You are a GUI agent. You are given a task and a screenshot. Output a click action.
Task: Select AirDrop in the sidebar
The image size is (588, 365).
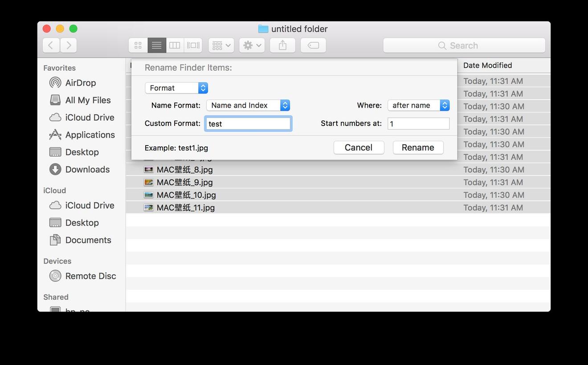coord(80,83)
